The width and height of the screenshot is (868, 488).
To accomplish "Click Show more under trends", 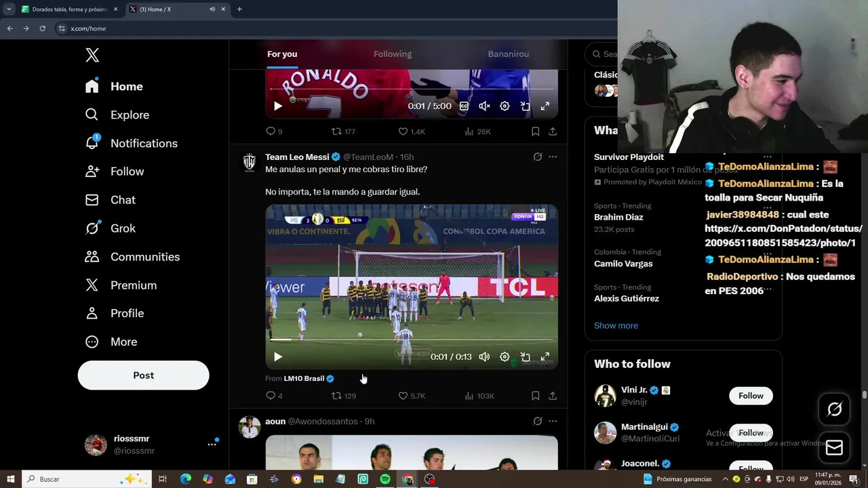I will [616, 326].
